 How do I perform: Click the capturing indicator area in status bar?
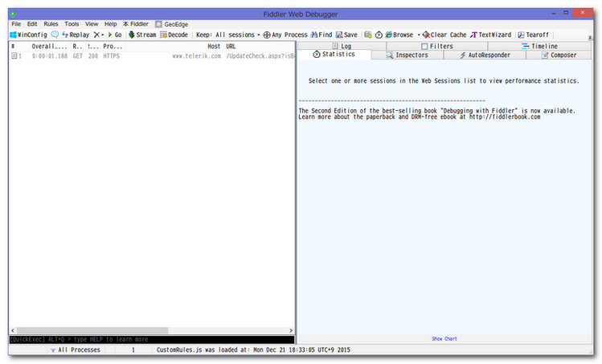[27, 350]
